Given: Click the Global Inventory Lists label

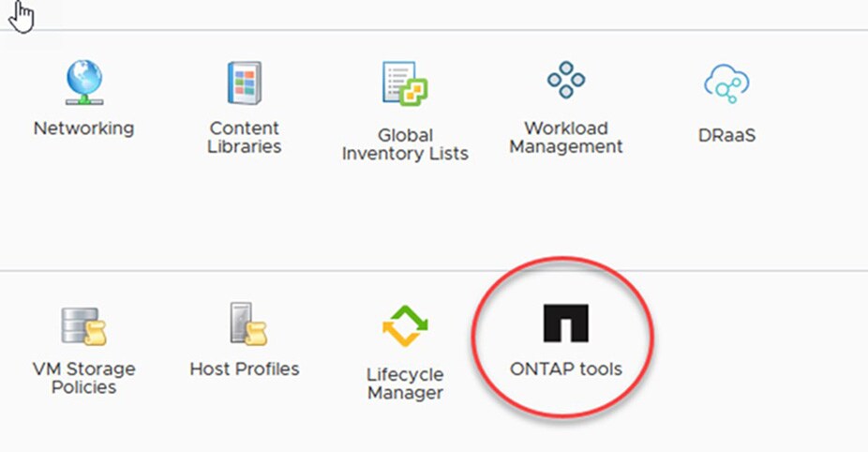Looking at the screenshot, I should tap(405, 144).
